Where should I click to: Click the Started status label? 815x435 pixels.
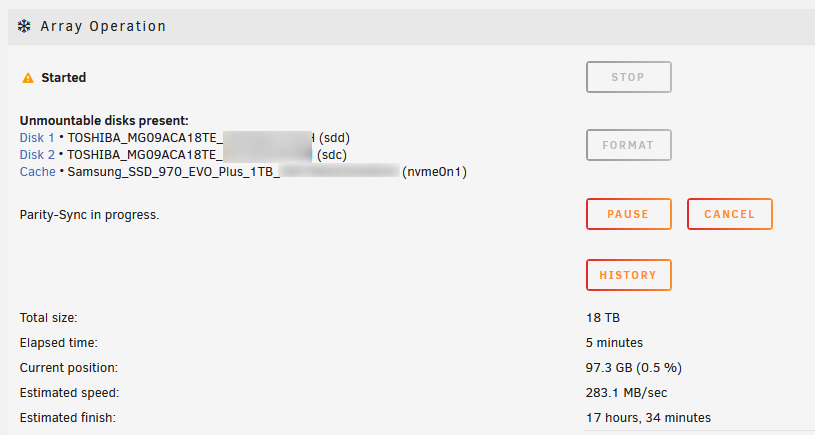coord(63,77)
